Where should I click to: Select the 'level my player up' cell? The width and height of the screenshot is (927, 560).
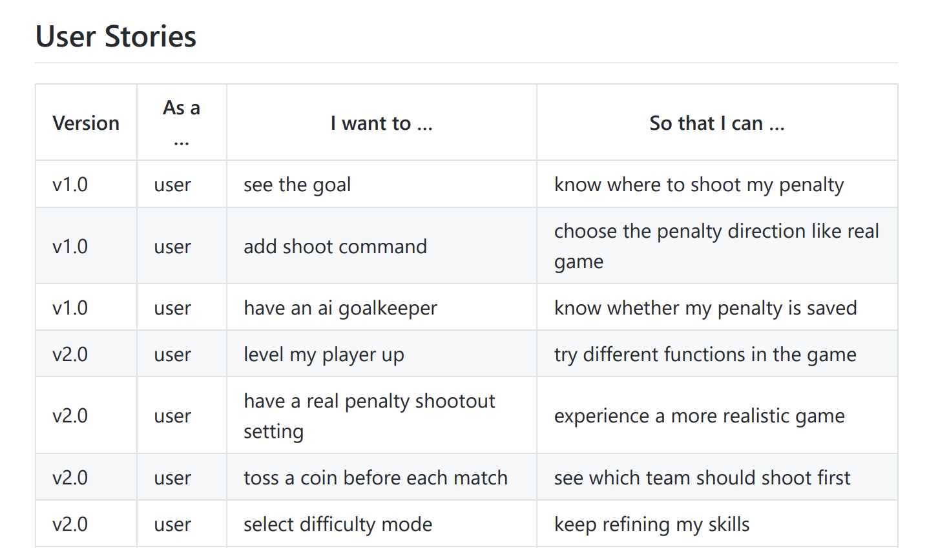382,354
